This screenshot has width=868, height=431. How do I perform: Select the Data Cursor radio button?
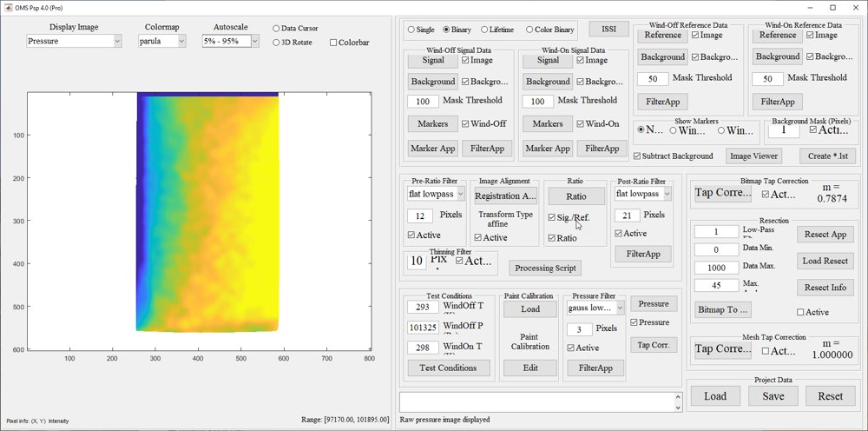coord(276,29)
